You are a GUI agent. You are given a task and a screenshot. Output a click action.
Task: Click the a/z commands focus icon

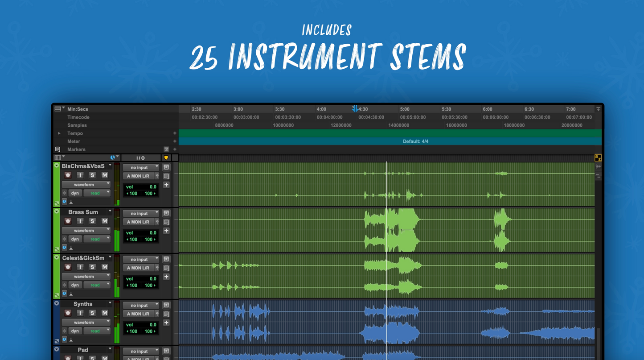click(598, 158)
